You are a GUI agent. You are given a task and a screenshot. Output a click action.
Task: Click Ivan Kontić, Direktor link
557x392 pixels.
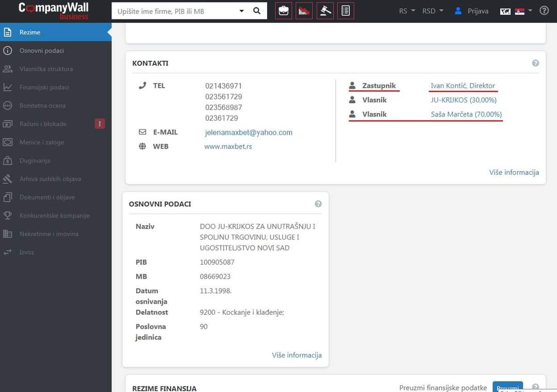point(463,86)
